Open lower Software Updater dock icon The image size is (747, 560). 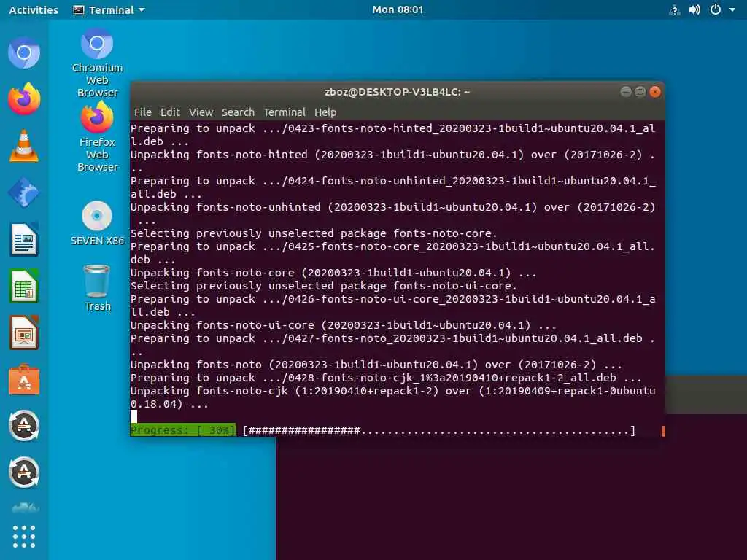[x=24, y=472]
